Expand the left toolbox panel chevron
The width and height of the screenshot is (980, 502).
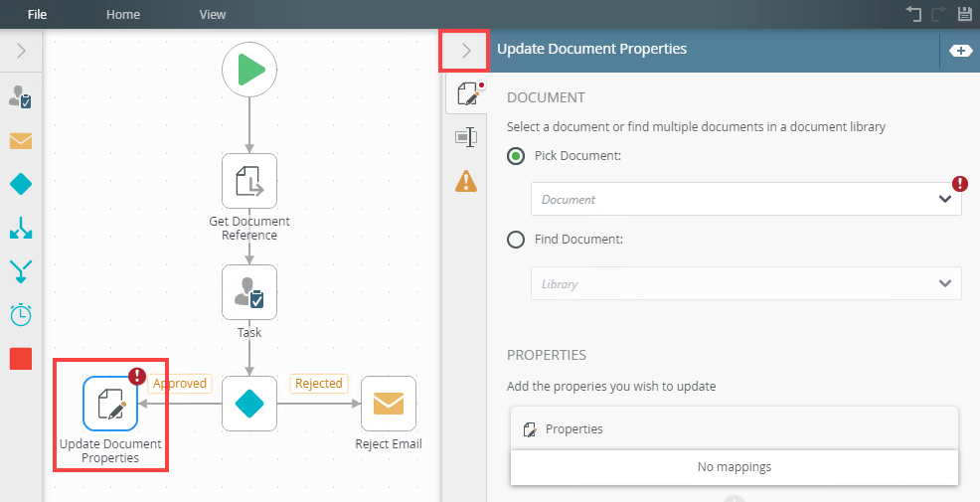[x=21, y=51]
